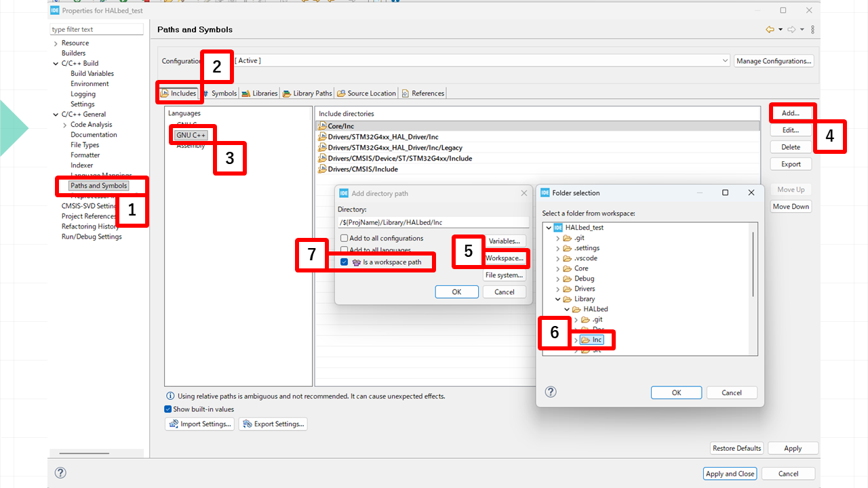The image size is (868, 488).
Task: Click Restore Defaults
Action: pos(737,448)
